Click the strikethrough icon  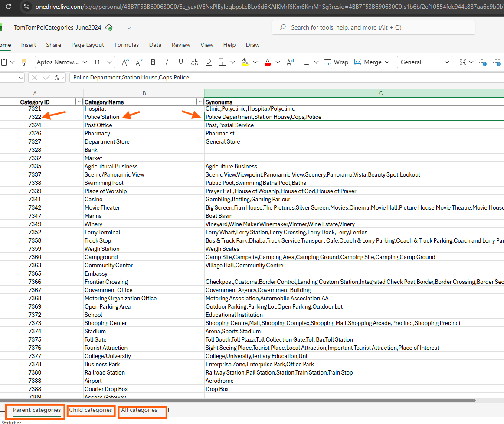[194, 62]
